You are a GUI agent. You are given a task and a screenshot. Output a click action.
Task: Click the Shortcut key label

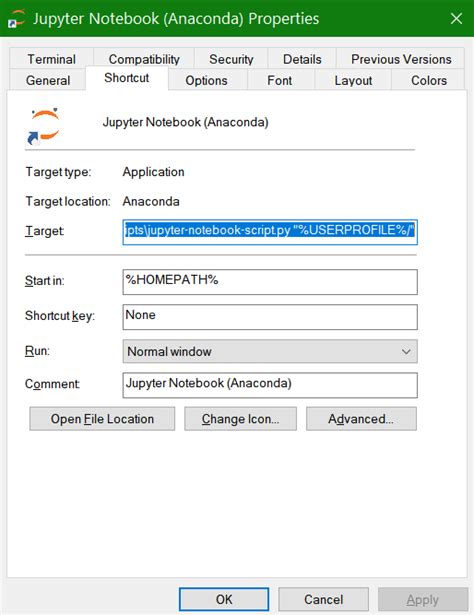click(x=60, y=316)
